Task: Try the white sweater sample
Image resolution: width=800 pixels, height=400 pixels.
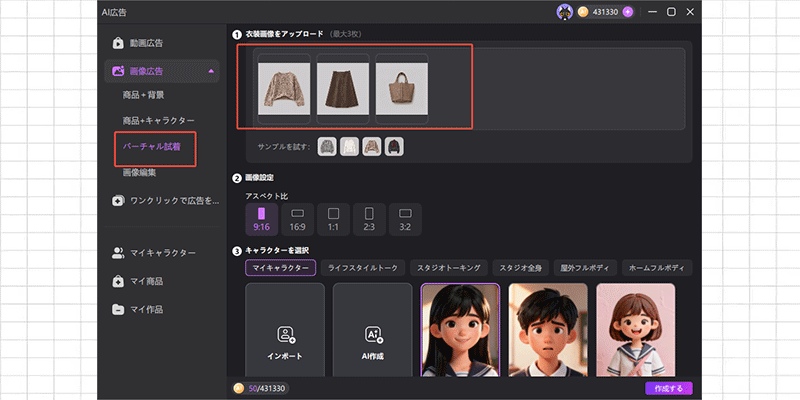Action: (x=349, y=146)
